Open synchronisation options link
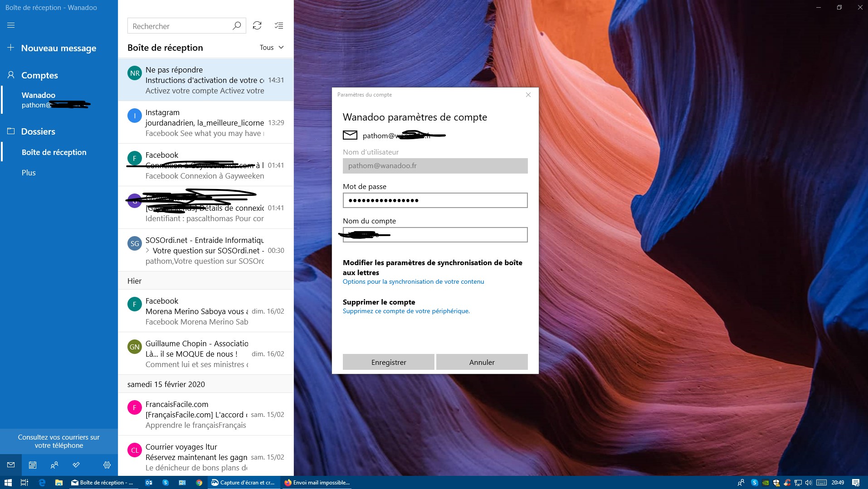 click(x=414, y=281)
